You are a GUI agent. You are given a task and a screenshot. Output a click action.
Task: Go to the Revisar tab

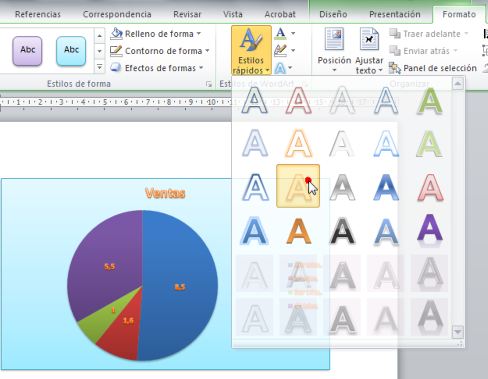coord(187,14)
